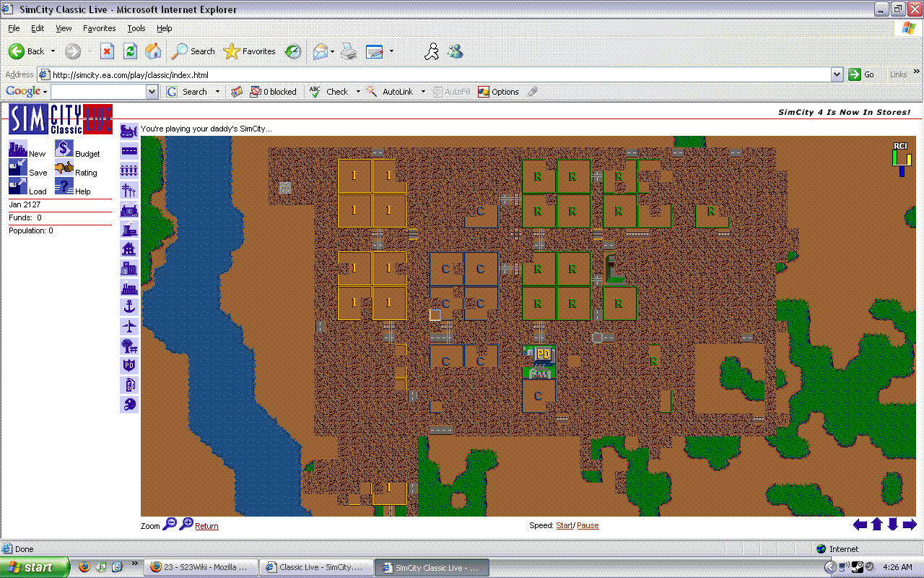Click the popup blocker 0 blocked button
The width and height of the screenshot is (924, 578).
pos(274,92)
